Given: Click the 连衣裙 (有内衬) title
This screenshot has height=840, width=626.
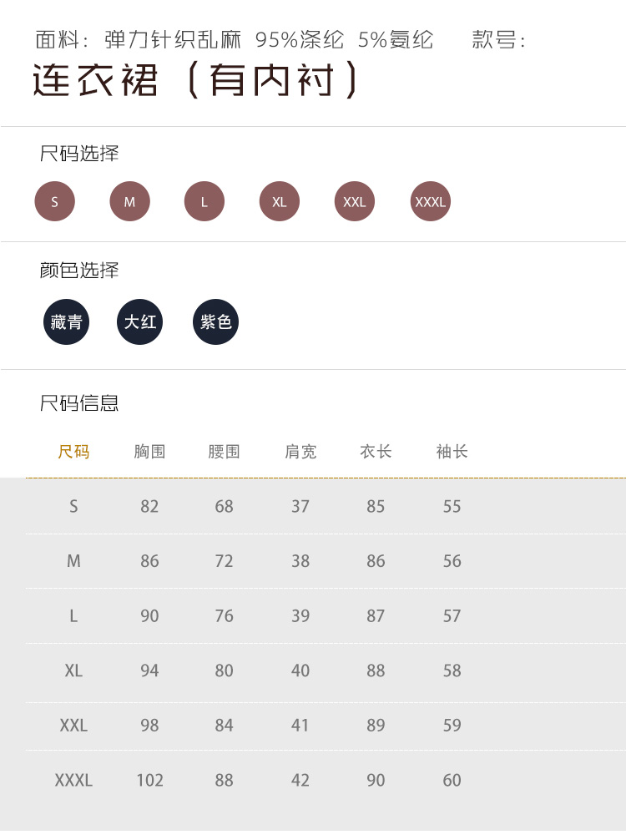Looking at the screenshot, I should click(x=196, y=81).
